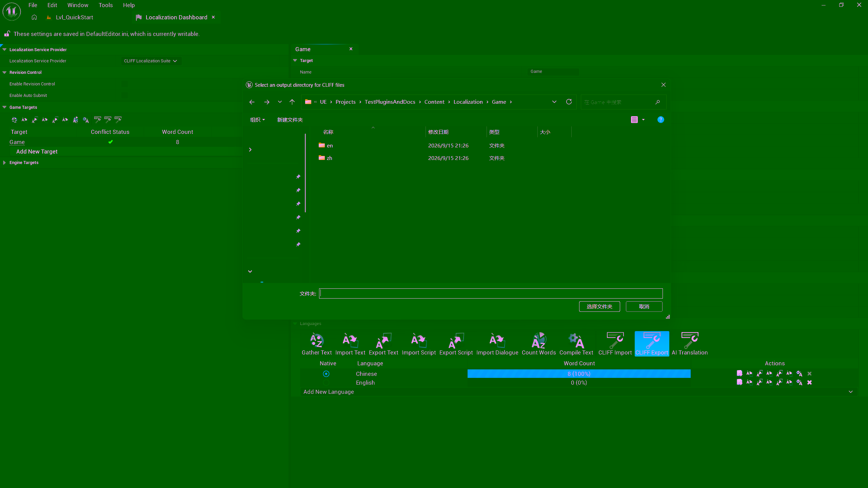
Task: Expand the Engine Targets section
Action: [4, 163]
